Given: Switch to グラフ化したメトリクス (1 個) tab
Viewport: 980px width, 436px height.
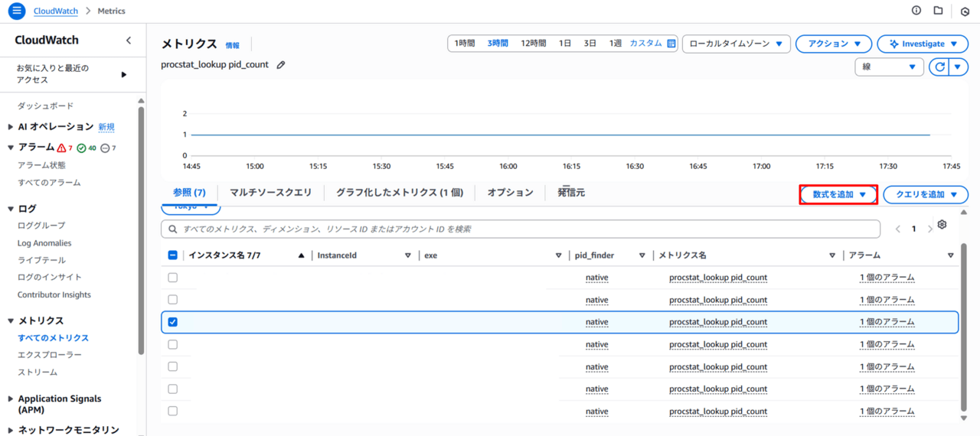Looking at the screenshot, I should 400,193.
